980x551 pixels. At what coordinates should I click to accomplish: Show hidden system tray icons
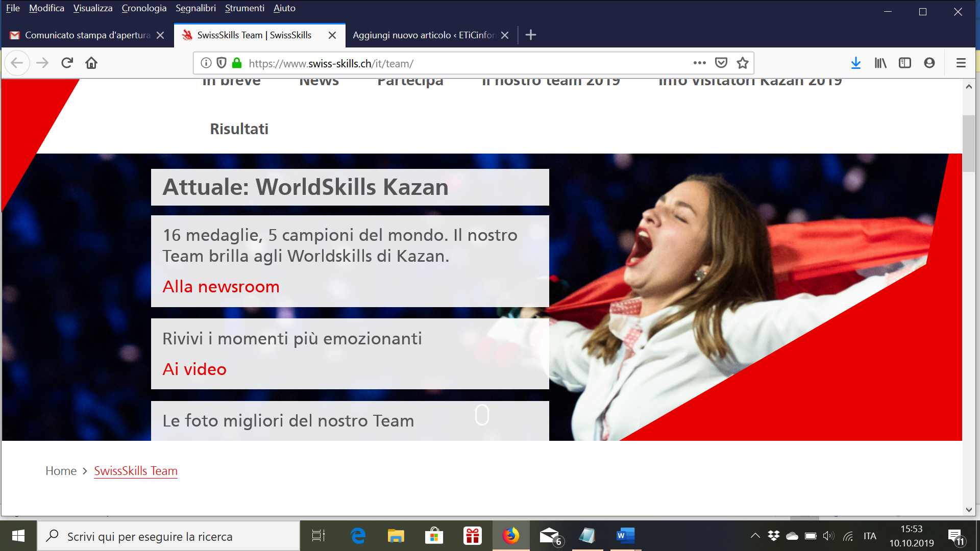point(755,536)
